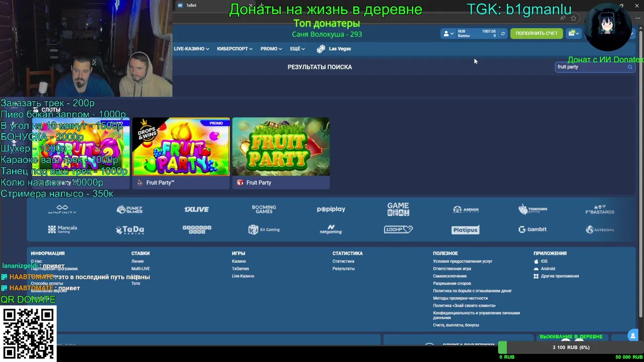Screen dimensions: 644x362
Task: Click the search magnifier icon
Action: click(630, 67)
